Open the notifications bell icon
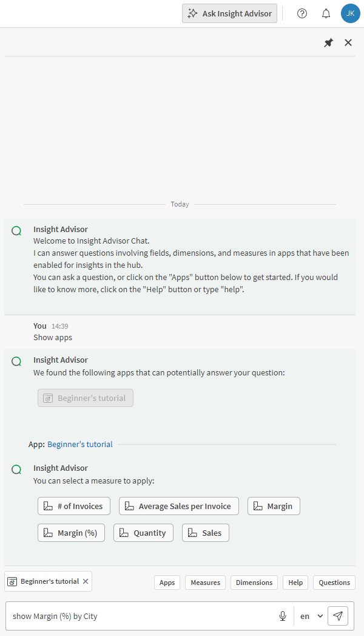This screenshot has width=364, height=636. (x=326, y=13)
